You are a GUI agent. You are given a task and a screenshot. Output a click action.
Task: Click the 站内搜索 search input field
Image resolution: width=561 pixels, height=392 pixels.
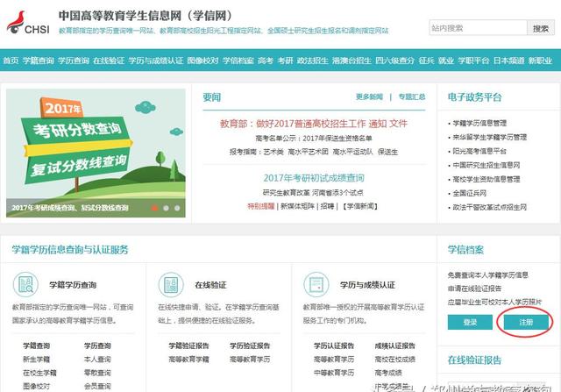pyautogui.click(x=478, y=28)
